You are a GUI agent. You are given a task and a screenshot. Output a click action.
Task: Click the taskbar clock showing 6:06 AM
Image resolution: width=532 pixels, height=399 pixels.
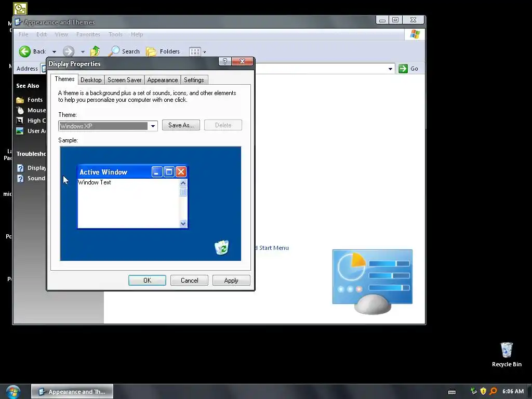513,392
